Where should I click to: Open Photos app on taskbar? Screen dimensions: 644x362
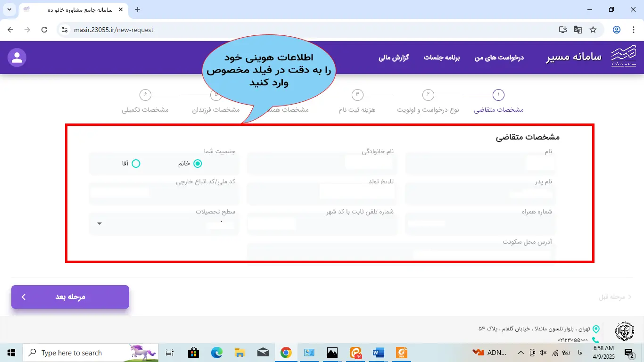pyautogui.click(x=332, y=353)
